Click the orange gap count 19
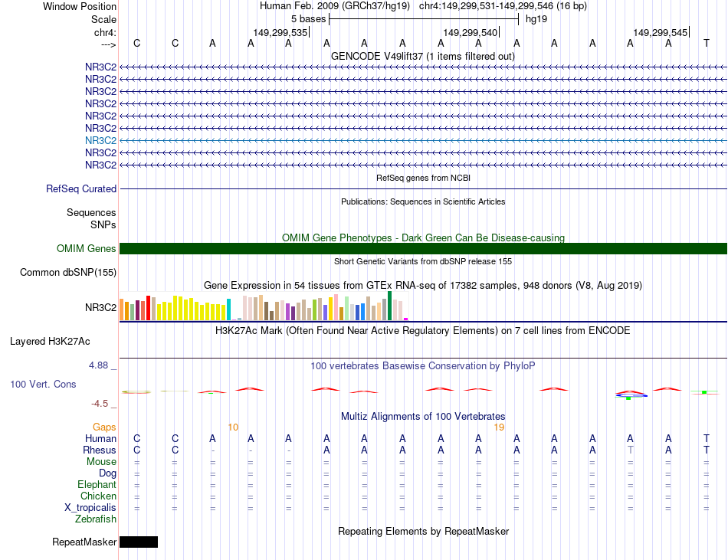Image resolution: width=728 pixels, height=560 pixels. pyautogui.click(x=499, y=427)
